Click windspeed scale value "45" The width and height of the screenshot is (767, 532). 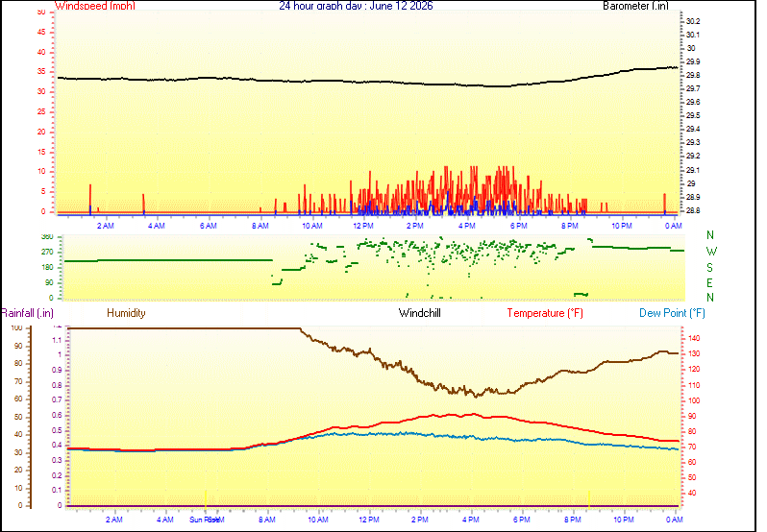pos(41,32)
